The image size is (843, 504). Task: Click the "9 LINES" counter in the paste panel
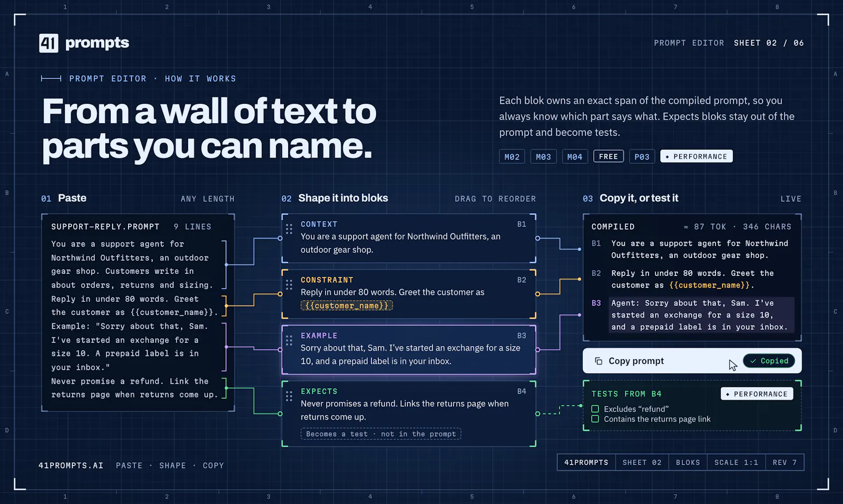point(192,226)
